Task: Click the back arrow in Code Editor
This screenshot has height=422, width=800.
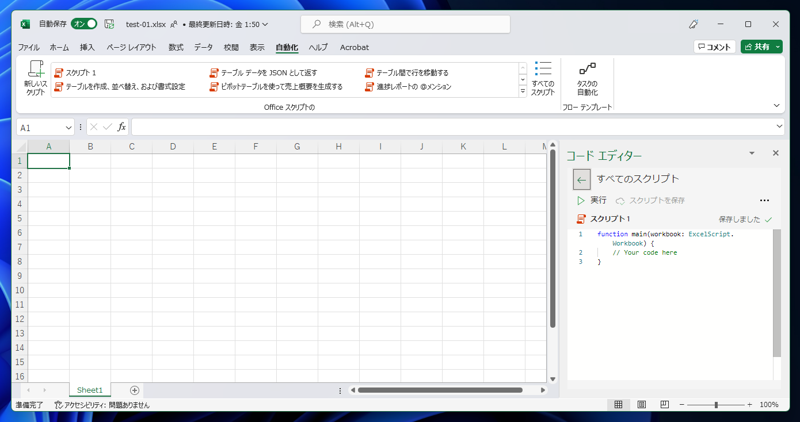Action: (581, 180)
